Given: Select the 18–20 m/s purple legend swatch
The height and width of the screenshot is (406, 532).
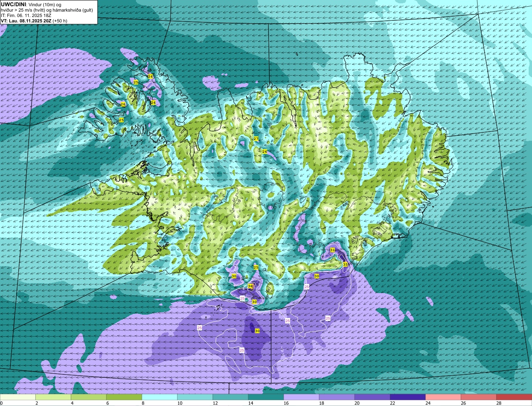Looking at the screenshot, I should [x=337, y=397].
